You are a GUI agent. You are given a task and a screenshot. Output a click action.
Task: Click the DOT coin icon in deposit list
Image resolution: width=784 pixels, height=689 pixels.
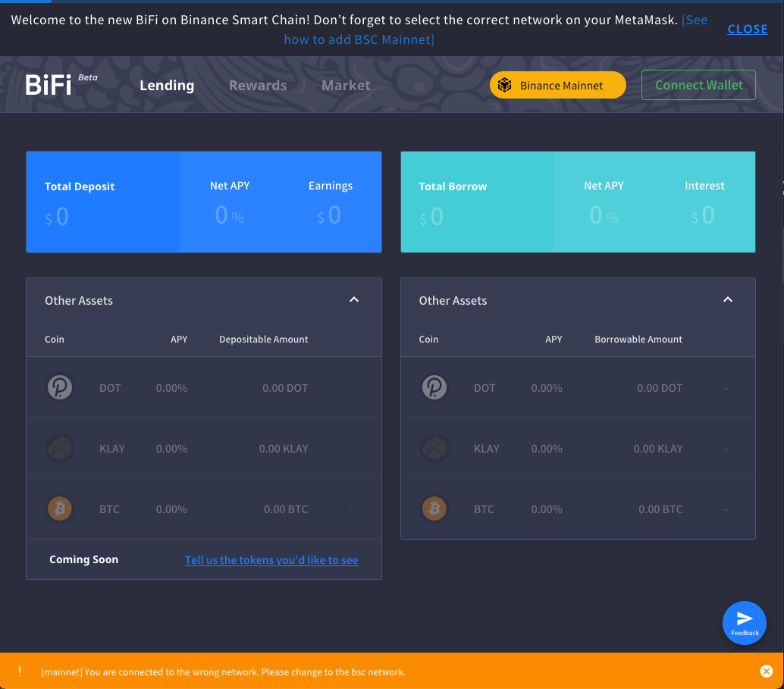pyautogui.click(x=59, y=387)
